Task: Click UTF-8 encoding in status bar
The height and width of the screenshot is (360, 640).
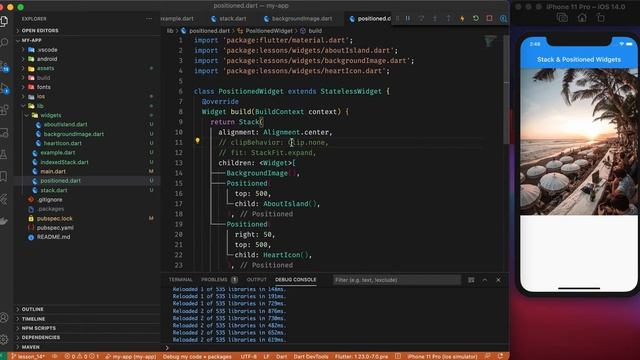Action: point(249,356)
